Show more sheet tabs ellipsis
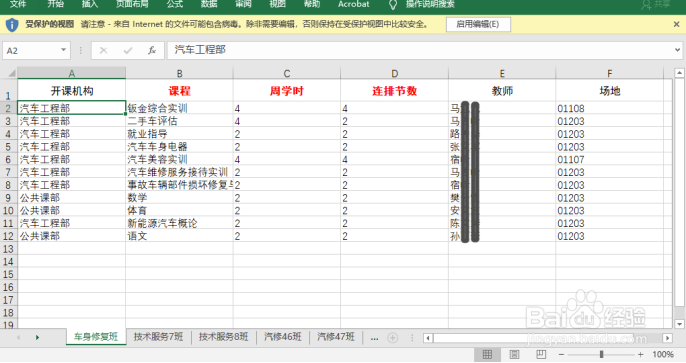 click(x=374, y=338)
